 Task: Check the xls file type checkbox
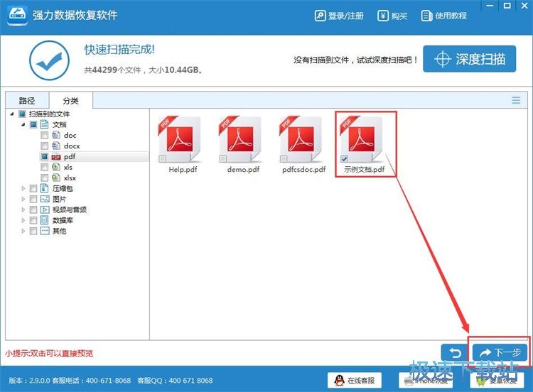[x=45, y=167]
